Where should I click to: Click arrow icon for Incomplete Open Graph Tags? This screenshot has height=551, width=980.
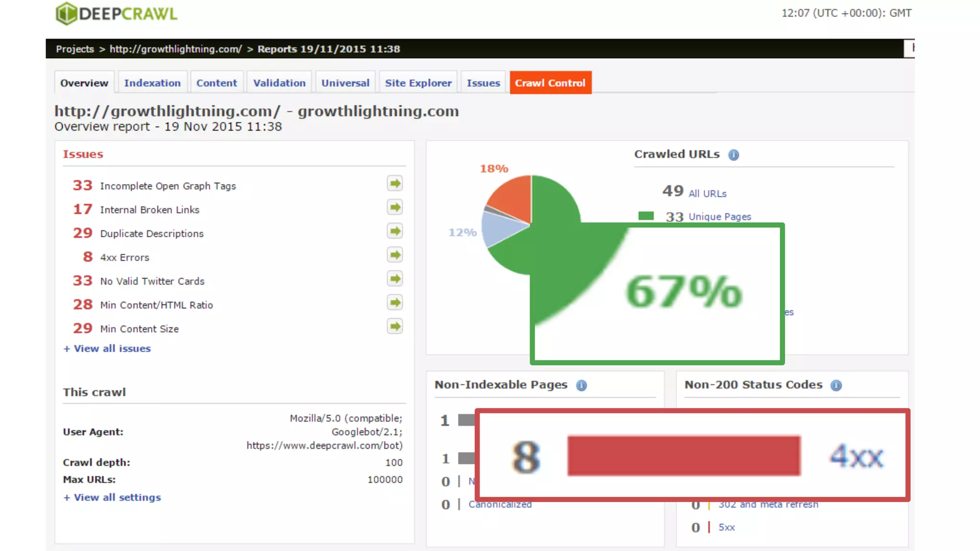point(395,184)
